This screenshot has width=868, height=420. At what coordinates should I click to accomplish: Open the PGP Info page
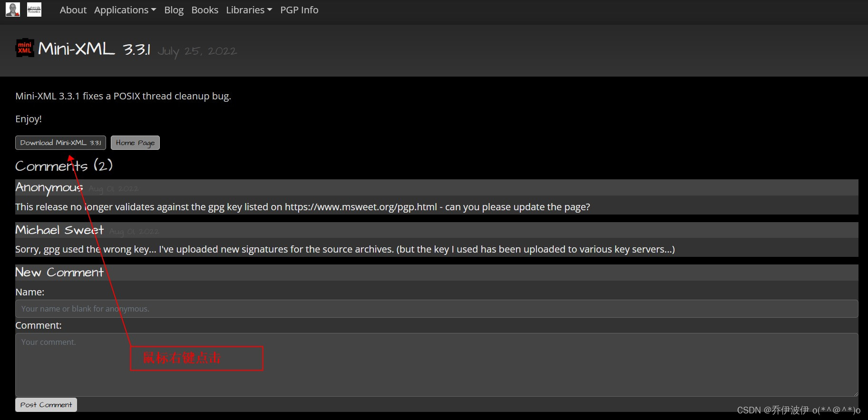pos(299,10)
